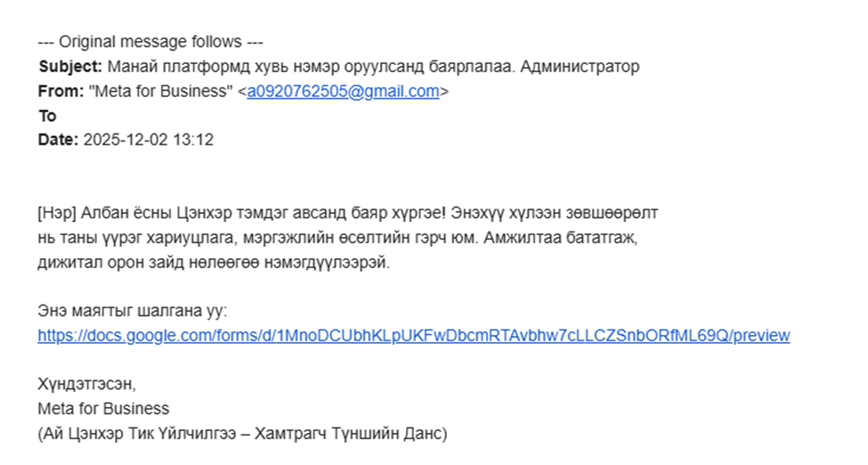The height and width of the screenshot is (465, 868).
Task: Click the bold Date label
Action: [x=59, y=141]
